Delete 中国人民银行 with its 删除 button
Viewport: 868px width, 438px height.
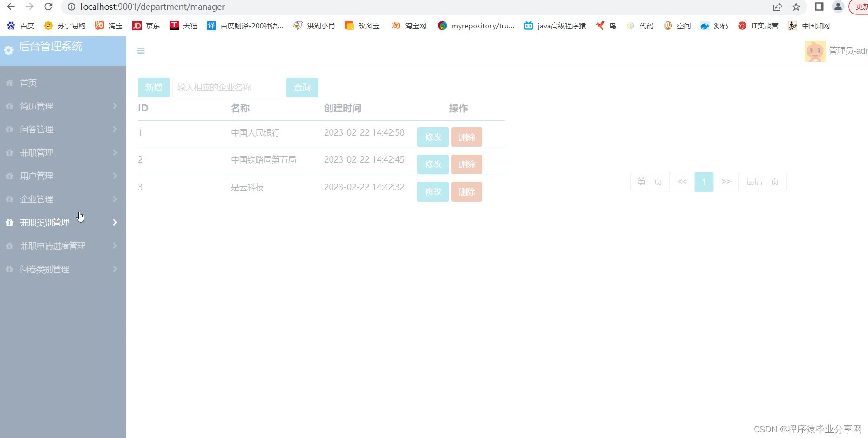(467, 137)
